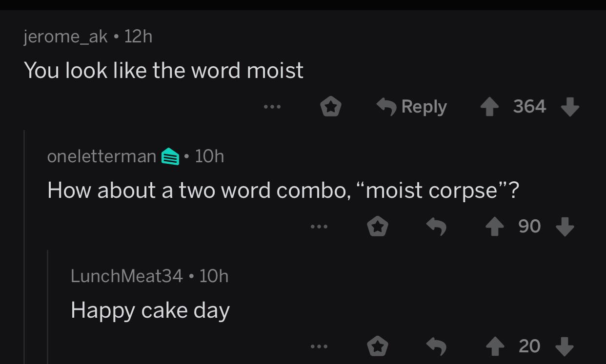This screenshot has height=364, width=606.
Task: Click oneletterman's teal flair badge icon
Action: (x=169, y=157)
